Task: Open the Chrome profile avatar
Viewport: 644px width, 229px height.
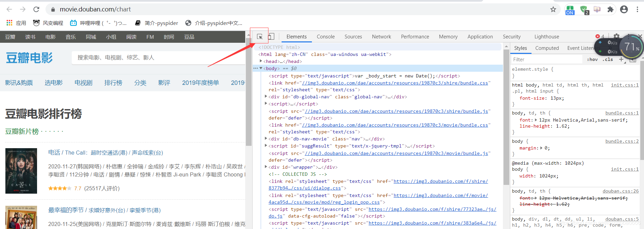Action: pos(624,9)
